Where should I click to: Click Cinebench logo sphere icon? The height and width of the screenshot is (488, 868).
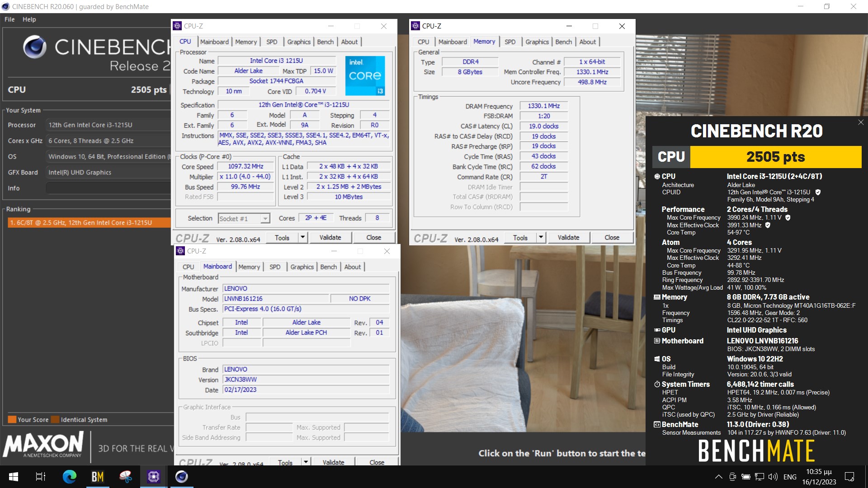[x=35, y=47]
